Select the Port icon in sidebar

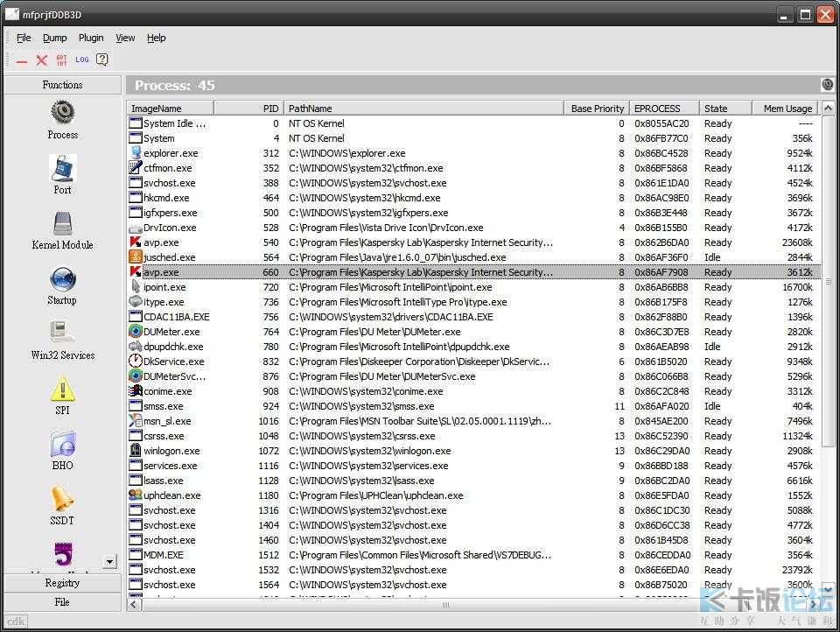click(x=63, y=168)
